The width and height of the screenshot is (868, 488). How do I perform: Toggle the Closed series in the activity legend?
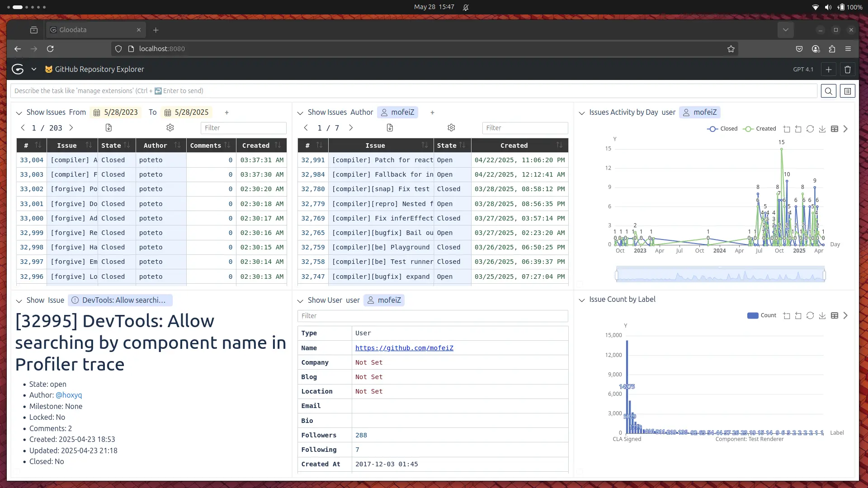coord(722,129)
